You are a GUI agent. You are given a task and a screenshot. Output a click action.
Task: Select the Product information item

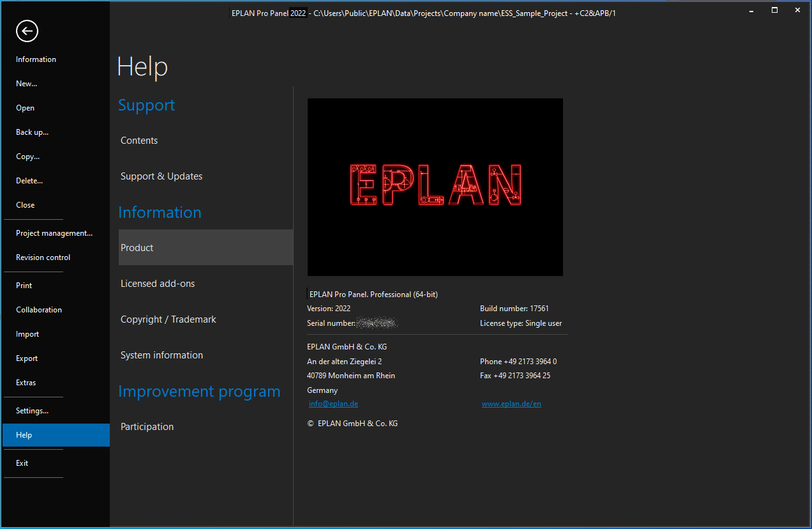[x=206, y=247]
